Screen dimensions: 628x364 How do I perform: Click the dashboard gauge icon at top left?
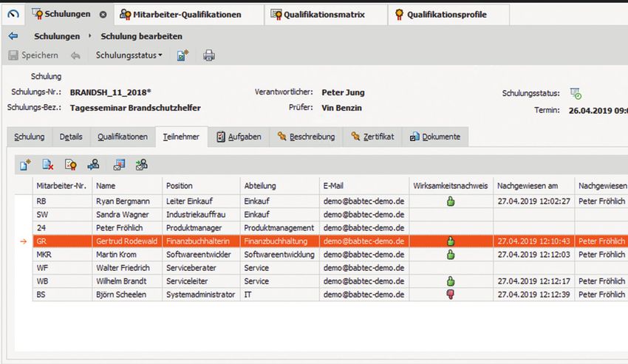click(x=11, y=14)
